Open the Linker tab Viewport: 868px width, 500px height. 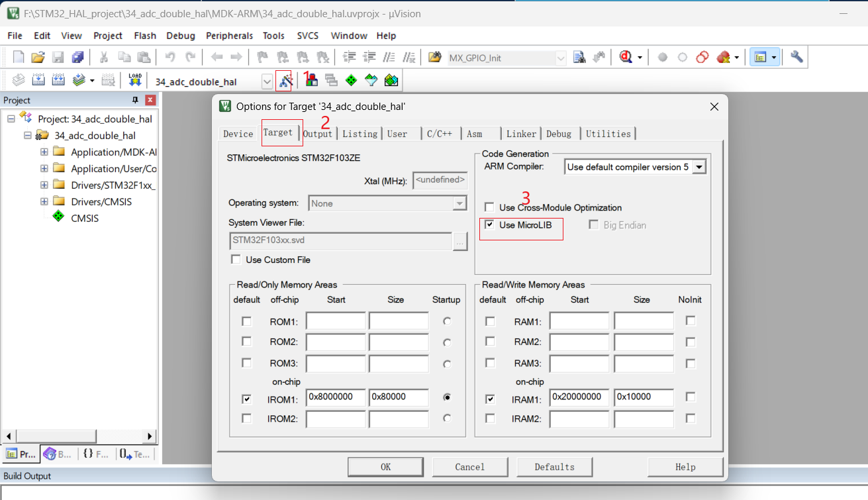click(521, 134)
